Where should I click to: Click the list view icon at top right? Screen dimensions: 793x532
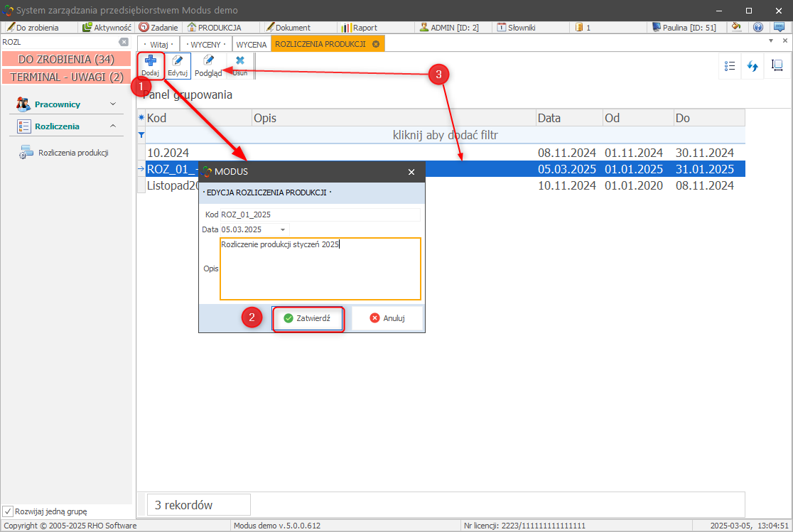point(730,66)
